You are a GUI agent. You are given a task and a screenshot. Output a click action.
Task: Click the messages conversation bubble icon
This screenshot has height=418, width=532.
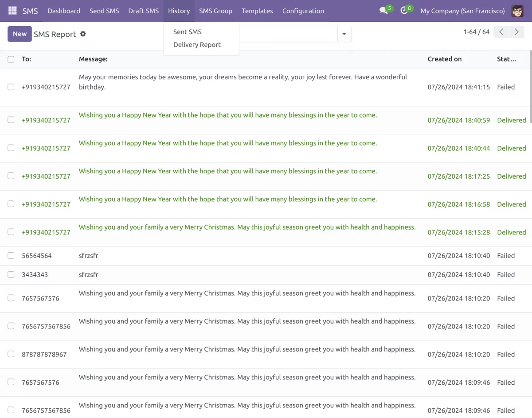pos(382,11)
